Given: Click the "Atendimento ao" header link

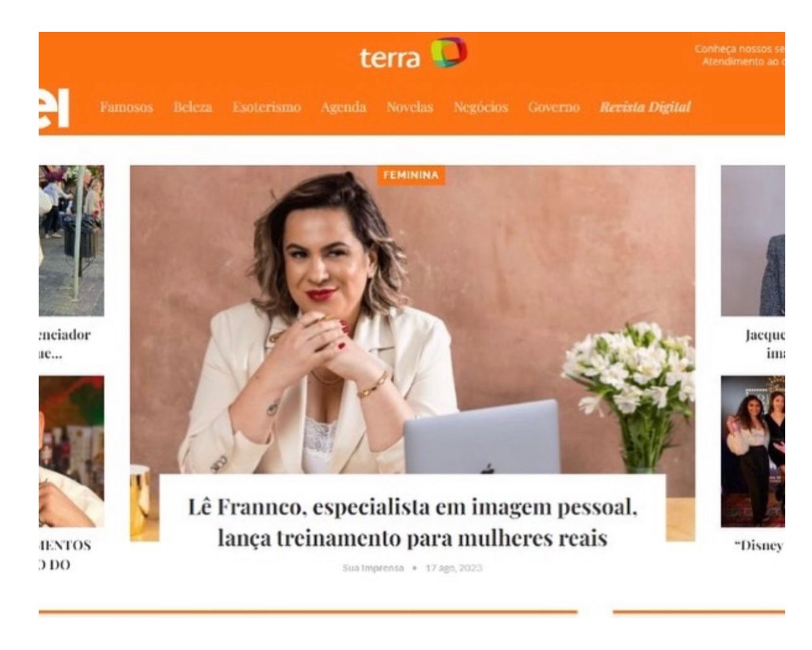Looking at the screenshot, I should 743,61.
